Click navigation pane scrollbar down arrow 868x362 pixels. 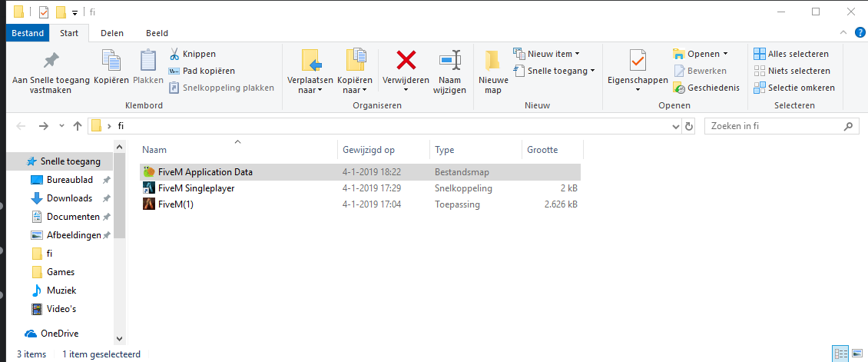[x=120, y=338]
